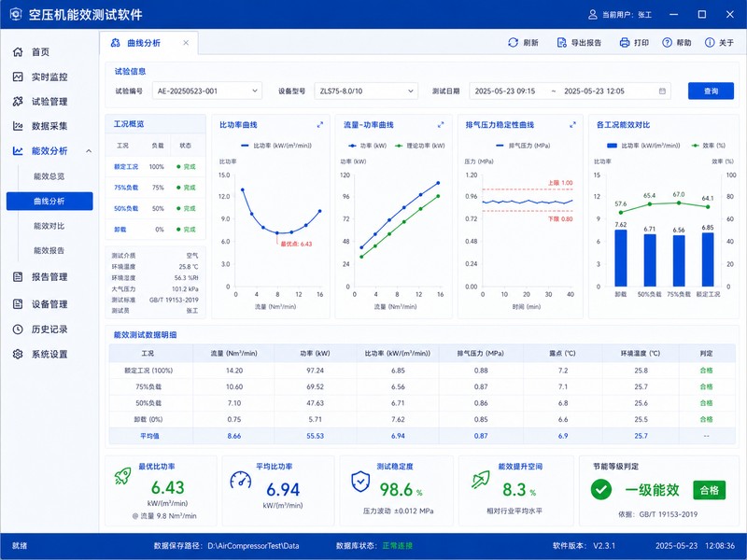Select 75%负载 row in 工况概览
This screenshot has width=747, height=560.
155,188
